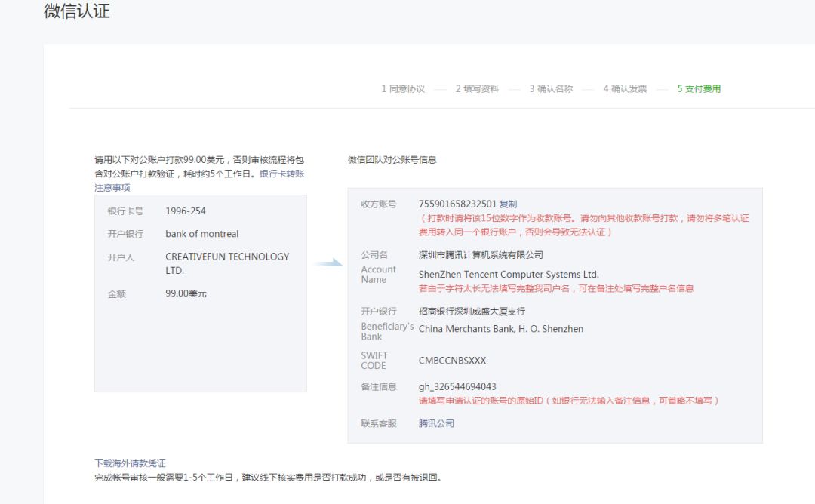Click China Merchants Bank, H. O. Shenzhen
The image size is (815, 504).
[501, 329]
